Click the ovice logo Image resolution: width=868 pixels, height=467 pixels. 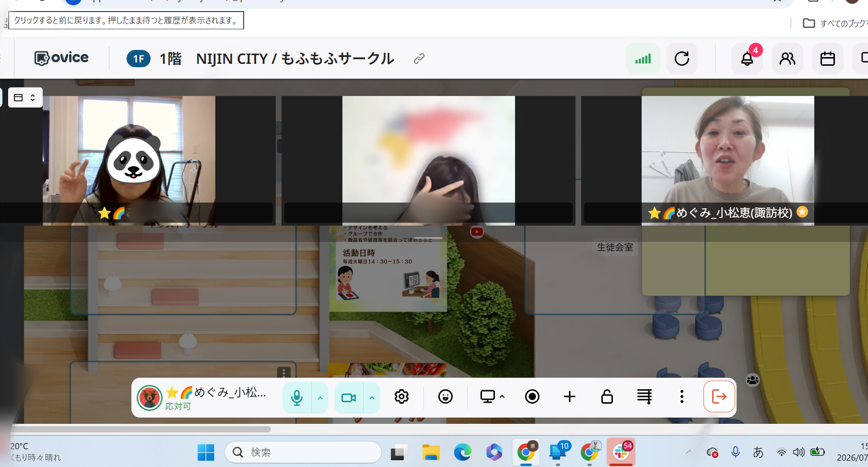pyautogui.click(x=61, y=58)
